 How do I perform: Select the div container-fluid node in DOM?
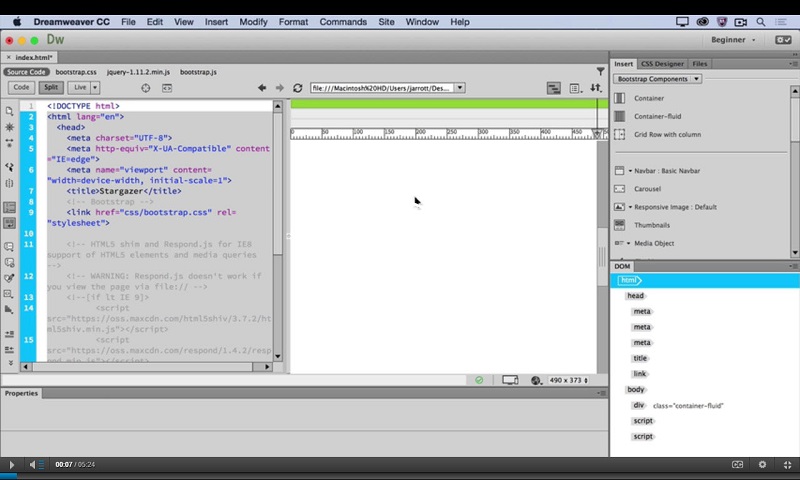[x=677, y=406]
